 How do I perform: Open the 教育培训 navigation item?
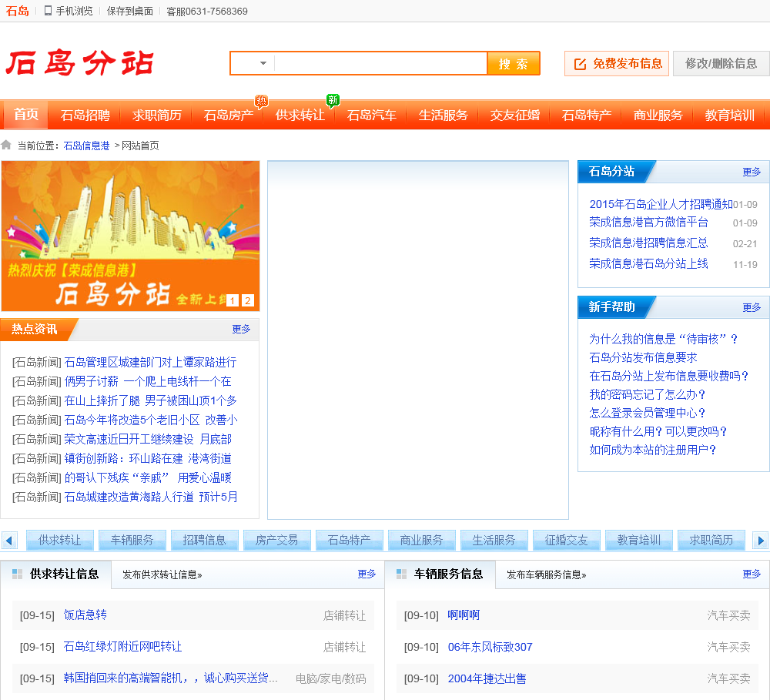pyautogui.click(x=730, y=115)
